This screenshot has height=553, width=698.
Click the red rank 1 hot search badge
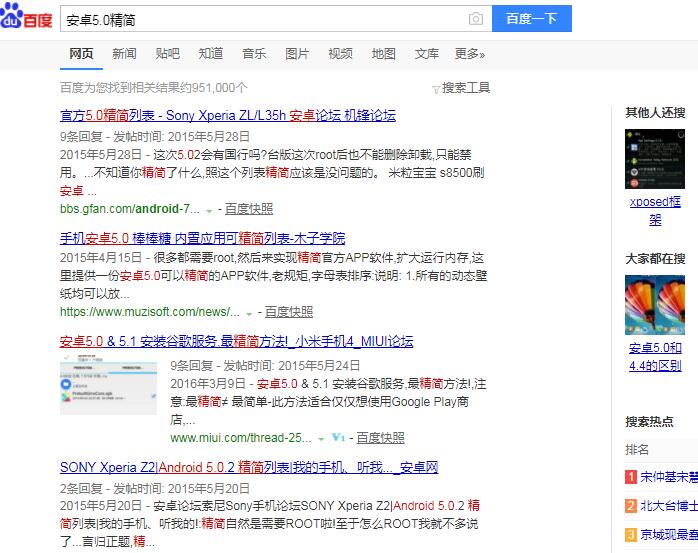tap(631, 477)
